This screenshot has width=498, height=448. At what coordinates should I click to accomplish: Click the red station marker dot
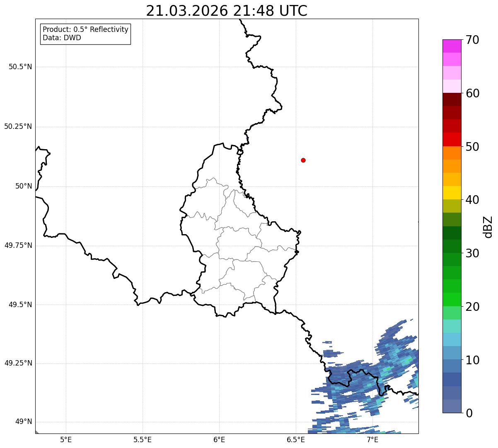point(303,160)
